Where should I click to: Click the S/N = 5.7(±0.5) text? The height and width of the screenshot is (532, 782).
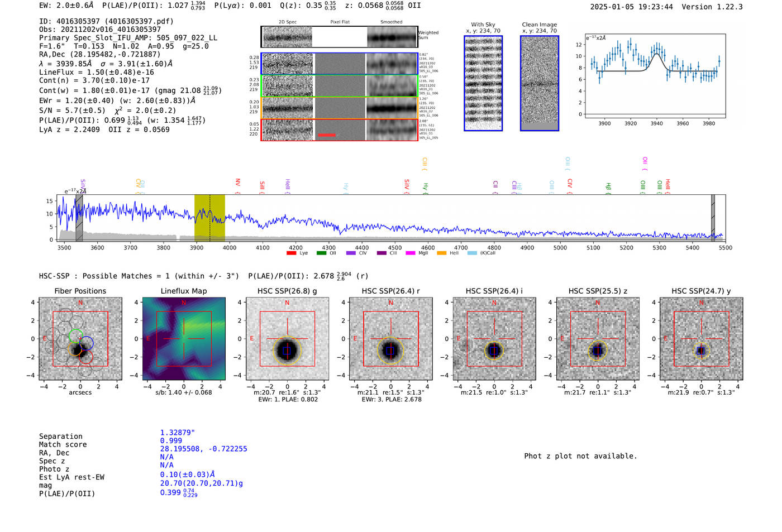pos(72,111)
